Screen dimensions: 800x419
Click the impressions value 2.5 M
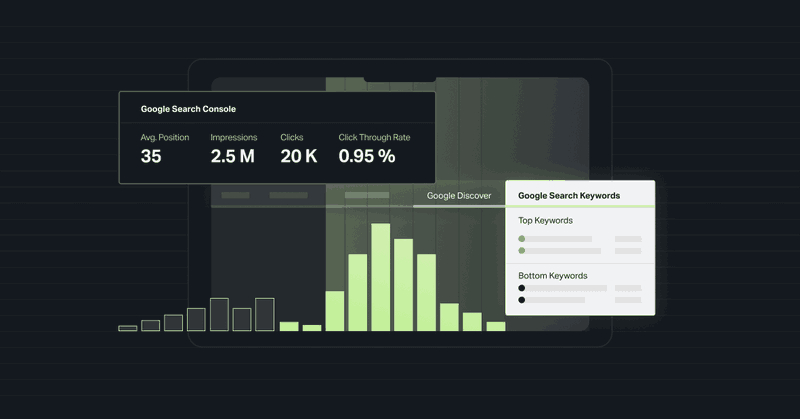(x=233, y=156)
